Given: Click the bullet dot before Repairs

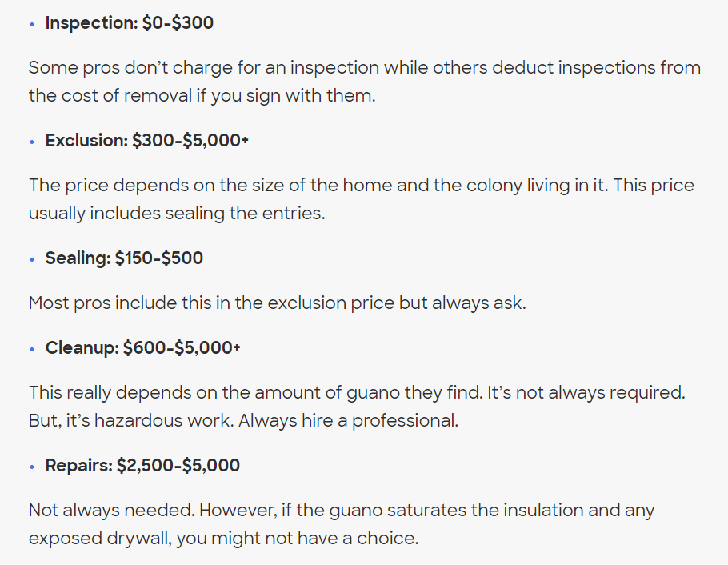Looking at the screenshot, I should pos(32,467).
